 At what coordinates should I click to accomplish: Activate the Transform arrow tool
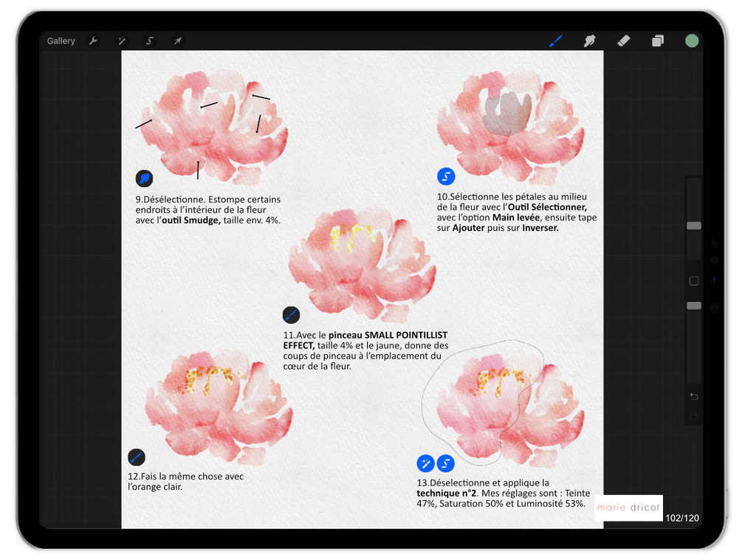(177, 41)
